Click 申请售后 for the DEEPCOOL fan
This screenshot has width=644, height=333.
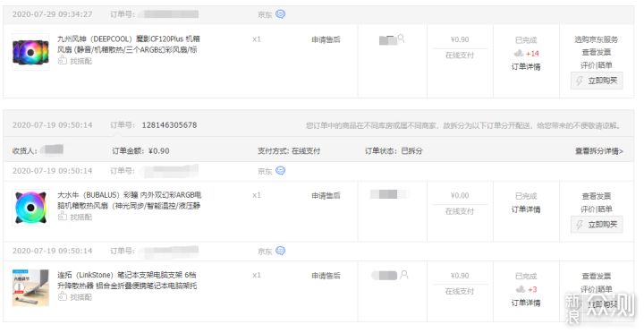(326, 39)
